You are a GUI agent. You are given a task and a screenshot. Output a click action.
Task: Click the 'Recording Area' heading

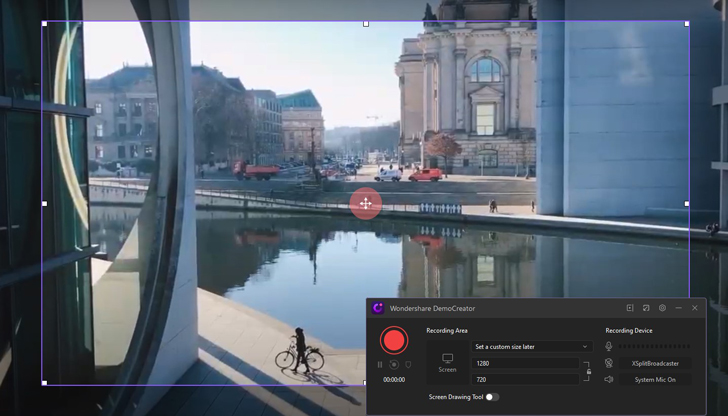point(447,331)
